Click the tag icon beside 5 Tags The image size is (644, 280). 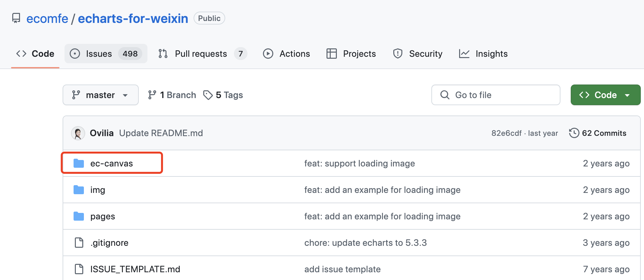pos(208,95)
